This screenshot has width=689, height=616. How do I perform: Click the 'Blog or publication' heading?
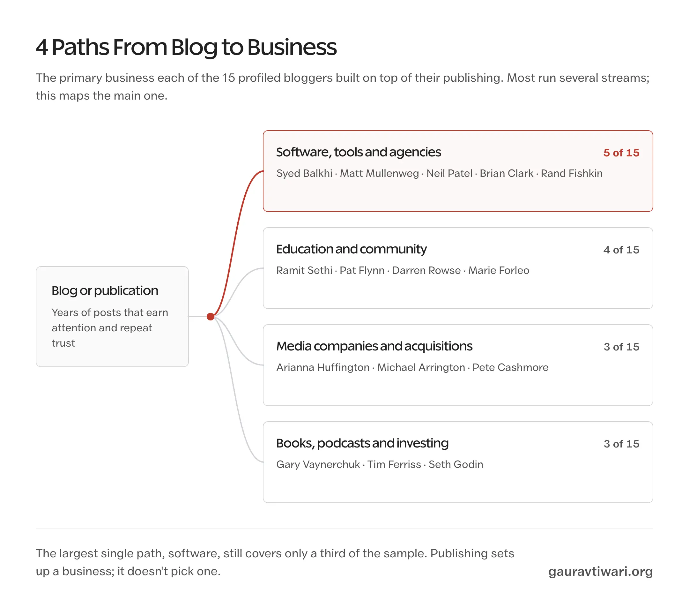tap(105, 291)
